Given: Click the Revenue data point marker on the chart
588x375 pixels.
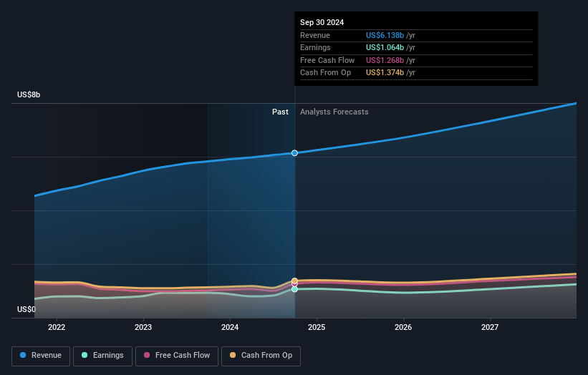Looking at the screenshot, I should click(x=295, y=153).
